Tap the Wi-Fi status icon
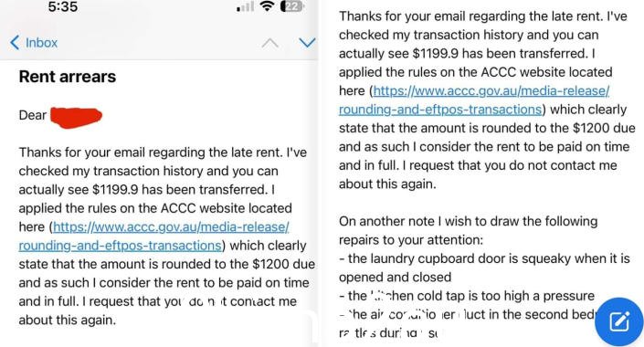The width and height of the screenshot is (644, 347). coord(268,6)
